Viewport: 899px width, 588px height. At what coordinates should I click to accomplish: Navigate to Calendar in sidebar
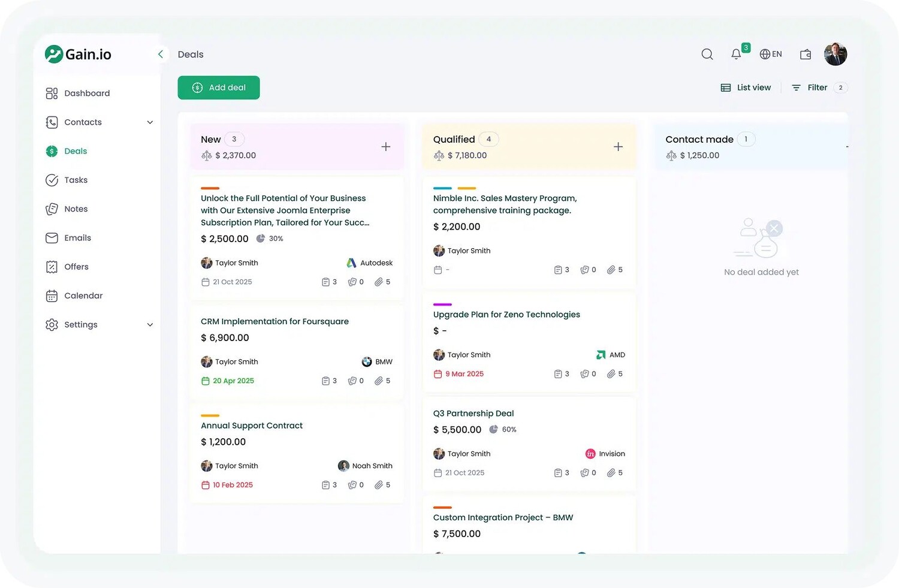coord(83,295)
